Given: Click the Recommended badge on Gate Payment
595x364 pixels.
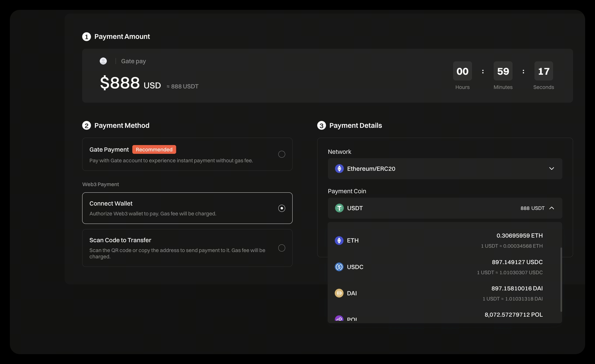Looking at the screenshot, I should (154, 149).
